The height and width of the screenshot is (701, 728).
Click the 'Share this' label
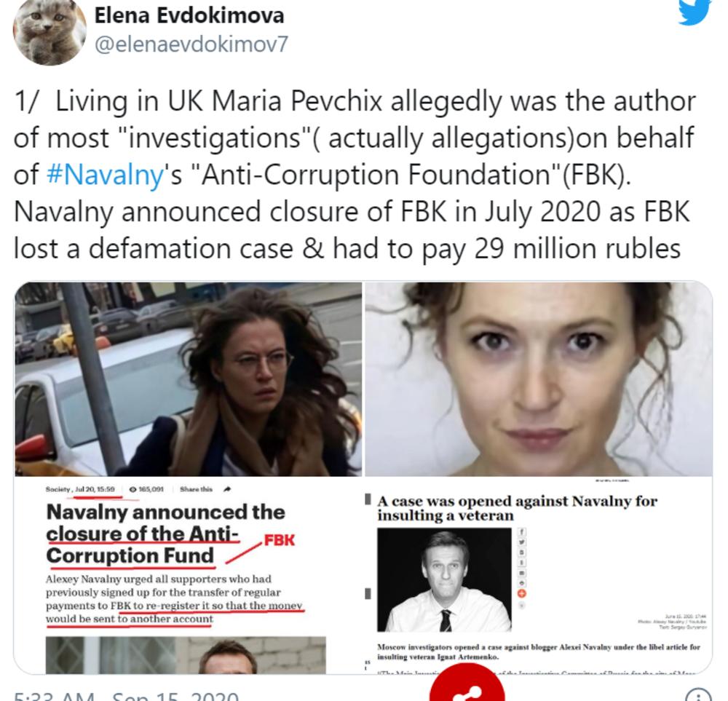coord(196,489)
